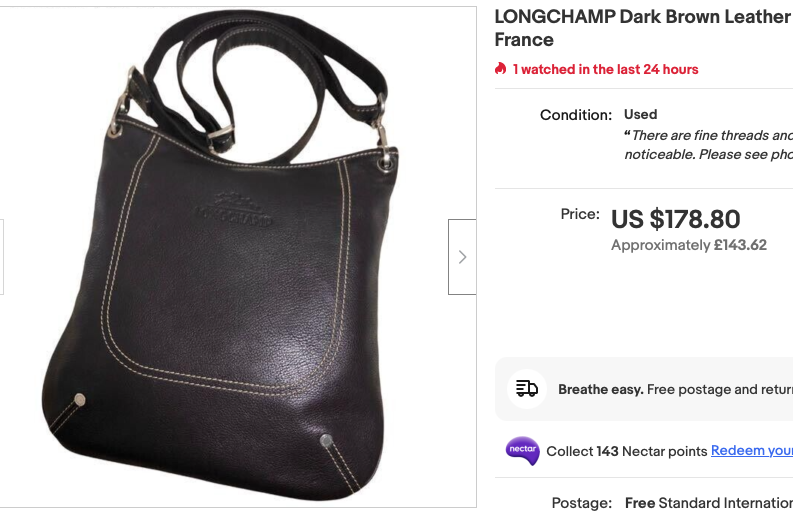
Task: Select the LONGCHAMP Dark Brown Leather listing title
Action: click(x=643, y=28)
